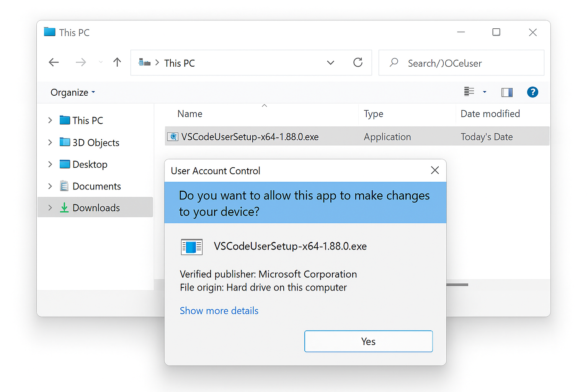Open the Organize menu
Screen dimensions: 588x392
point(73,93)
